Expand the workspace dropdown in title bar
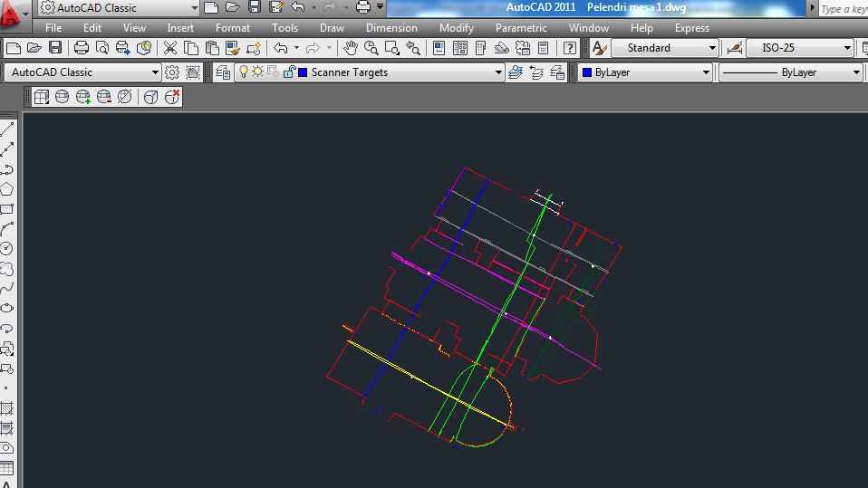Screen dimensions: 868x488 pos(194,8)
